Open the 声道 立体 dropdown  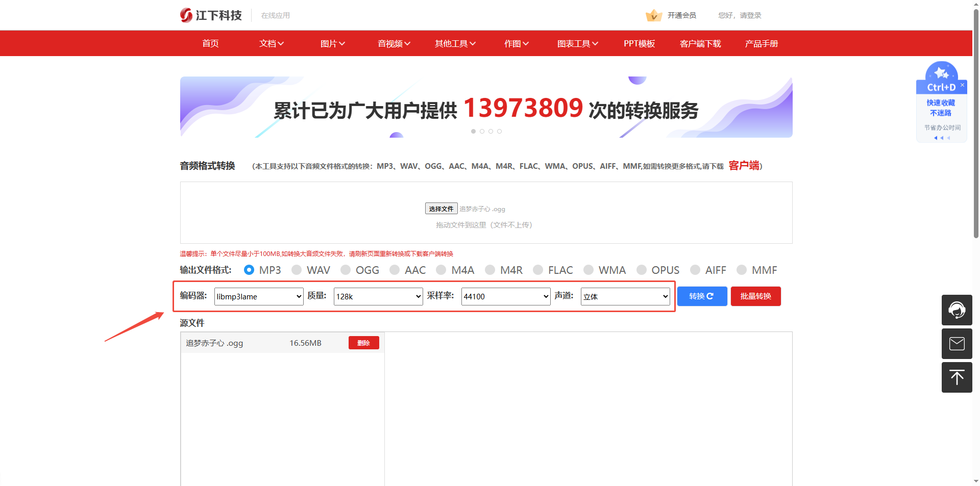[625, 296]
